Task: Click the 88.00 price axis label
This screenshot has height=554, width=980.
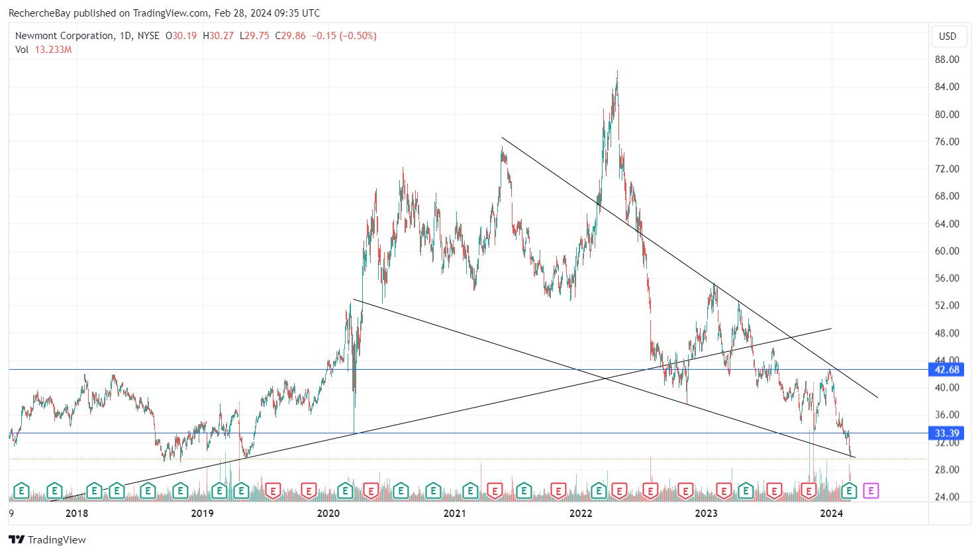Action: pos(947,60)
